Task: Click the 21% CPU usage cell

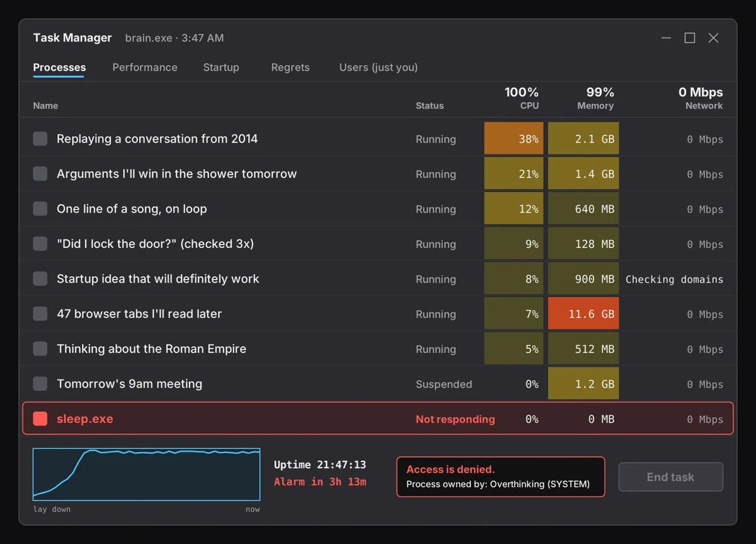Action: coord(513,174)
